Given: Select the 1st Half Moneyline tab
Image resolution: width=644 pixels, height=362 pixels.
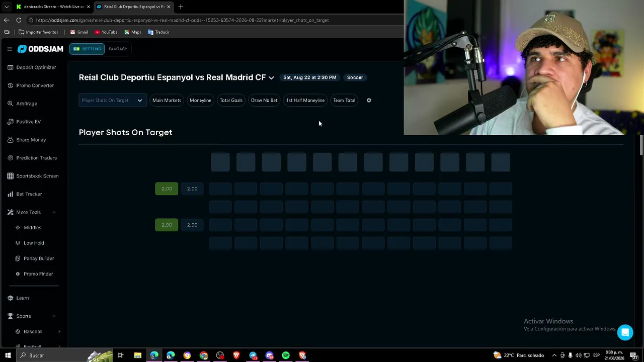Looking at the screenshot, I should [305, 100].
